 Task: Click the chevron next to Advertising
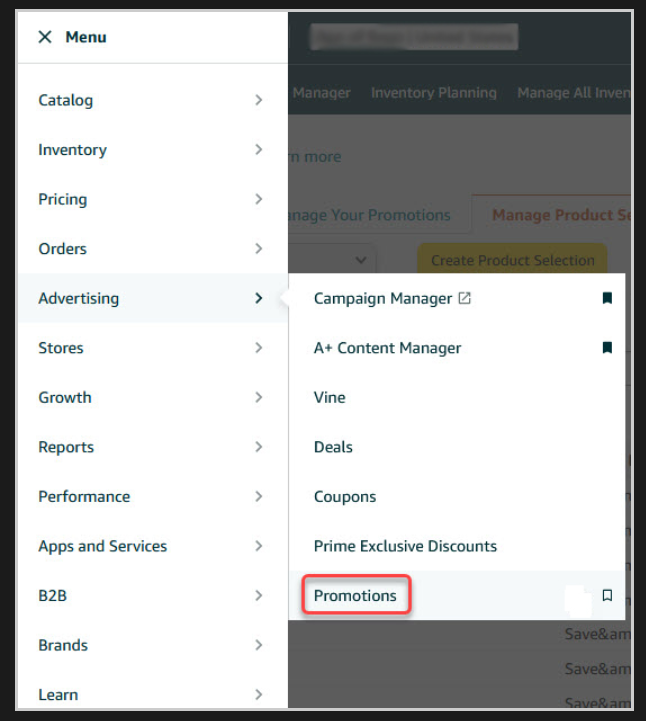pyautogui.click(x=259, y=298)
